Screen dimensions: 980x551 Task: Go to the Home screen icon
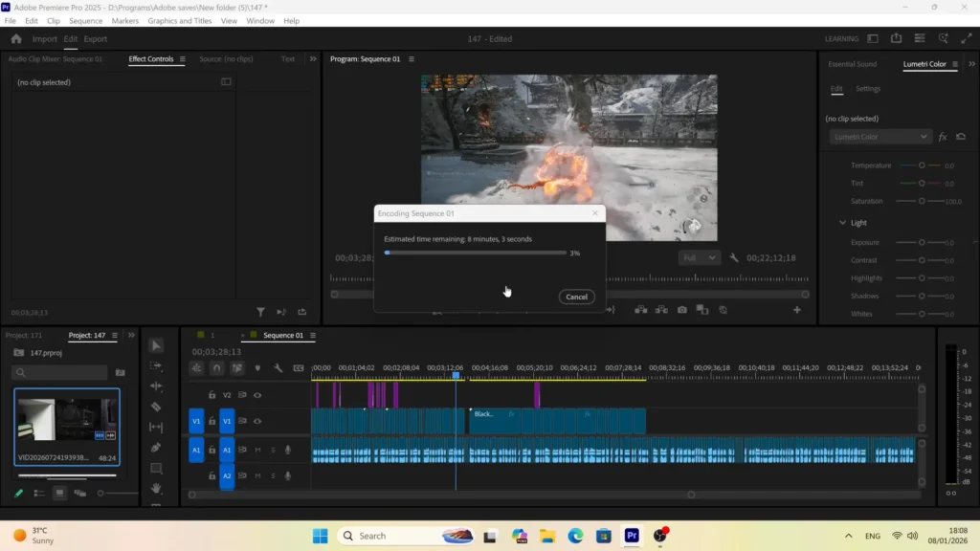[16, 38]
